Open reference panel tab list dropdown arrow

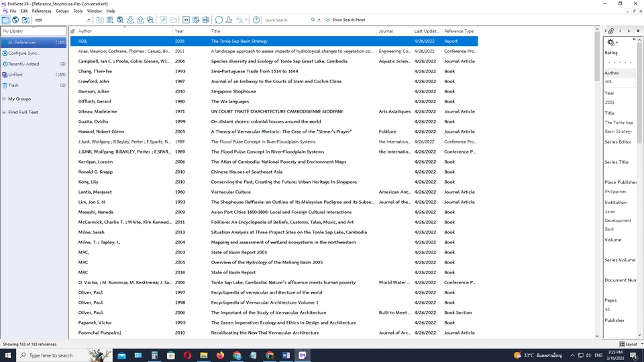pos(638,31)
